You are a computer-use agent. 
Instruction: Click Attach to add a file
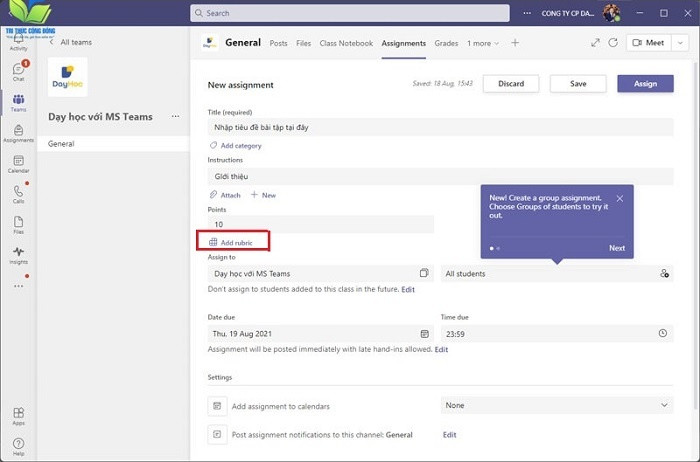(225, 195)
